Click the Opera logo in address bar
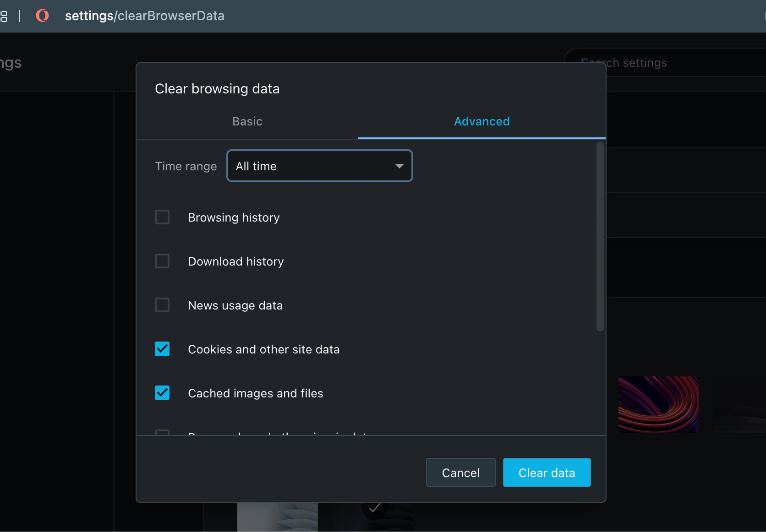766x532 pixels. (42, 16)
